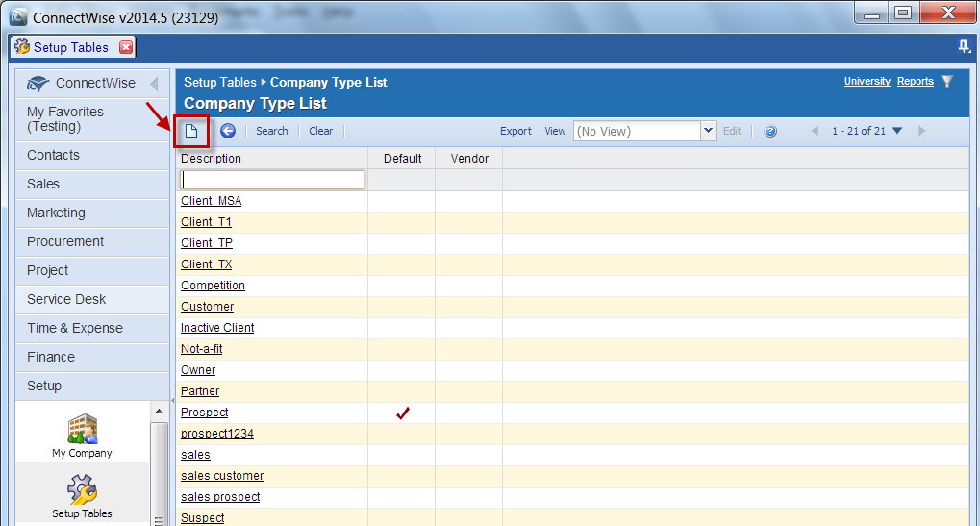The height and width of the screenshot is (526, 980).
Task: Open the Client_TP company type
Action: click(207, 243)
